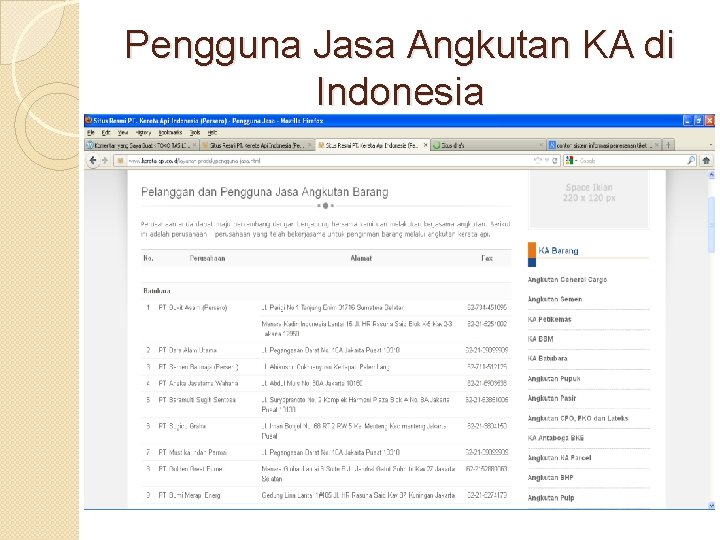Image resolution: width=720 pixels, height=540 pixels.
Task: Click the magnifier icon in the search box
Action: pos(691,160)
